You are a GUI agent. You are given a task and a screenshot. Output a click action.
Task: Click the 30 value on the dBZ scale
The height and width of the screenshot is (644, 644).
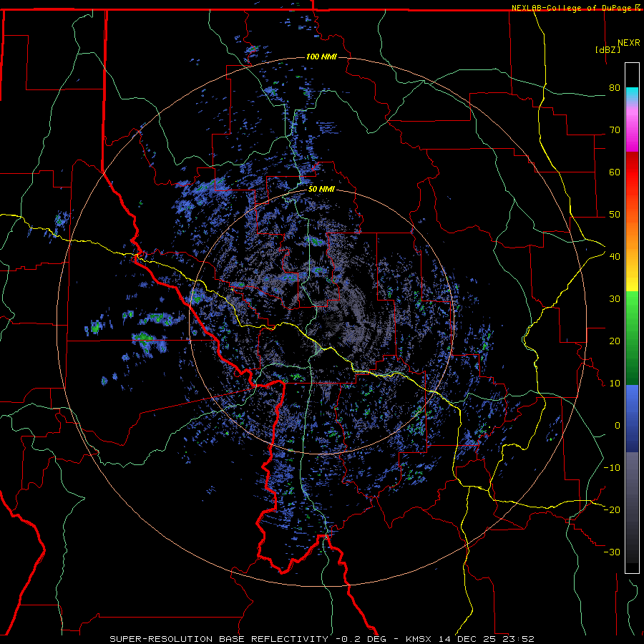[x=615, y=299]
